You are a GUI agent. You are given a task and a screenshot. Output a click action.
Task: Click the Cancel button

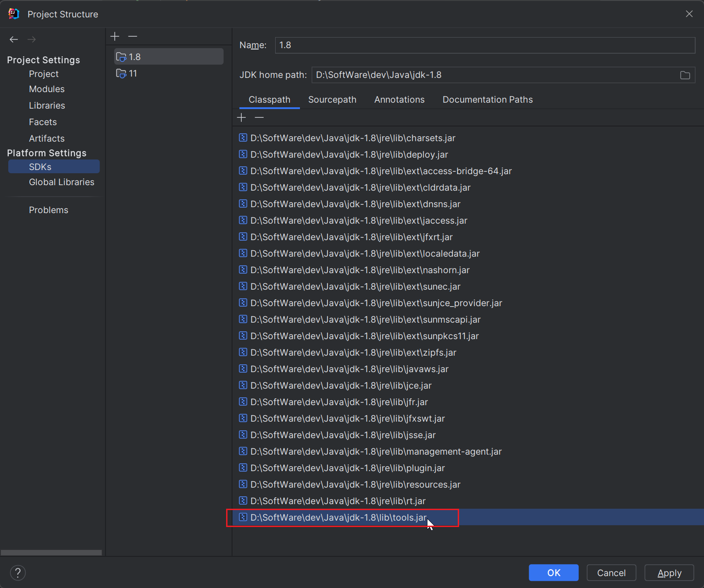click(611, 573)
